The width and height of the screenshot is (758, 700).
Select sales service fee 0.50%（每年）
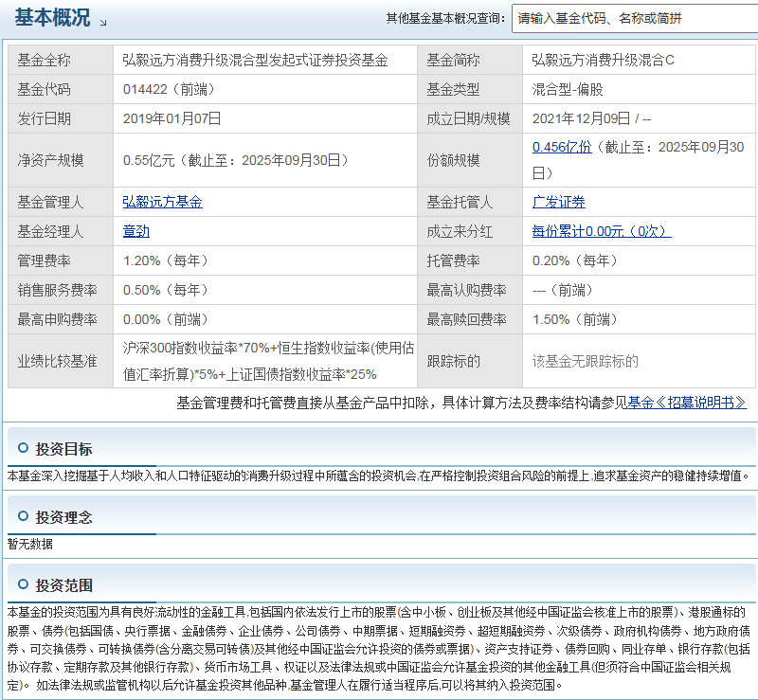click(x=166, y=290)
